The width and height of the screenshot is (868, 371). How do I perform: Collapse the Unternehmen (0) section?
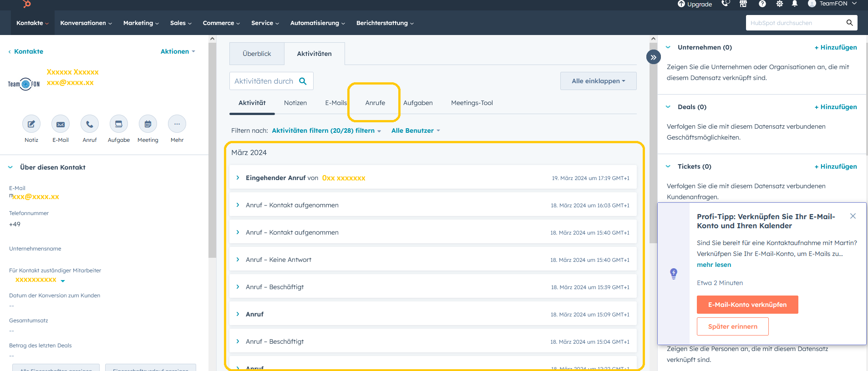(668, 47)
